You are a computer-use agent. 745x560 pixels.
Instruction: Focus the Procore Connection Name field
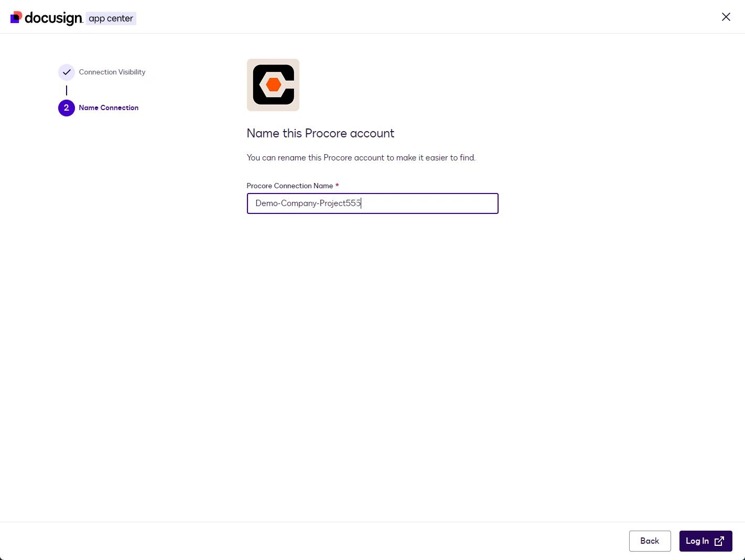point(372,203)
